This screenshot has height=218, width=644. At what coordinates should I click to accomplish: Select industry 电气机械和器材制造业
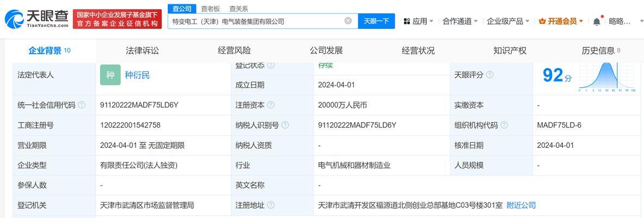354,165
